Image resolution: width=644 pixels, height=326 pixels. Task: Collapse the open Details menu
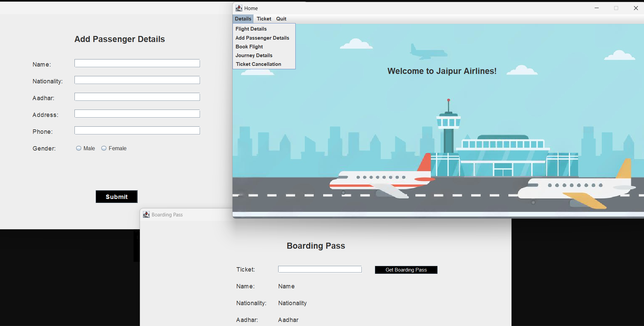tap(243, 19)
